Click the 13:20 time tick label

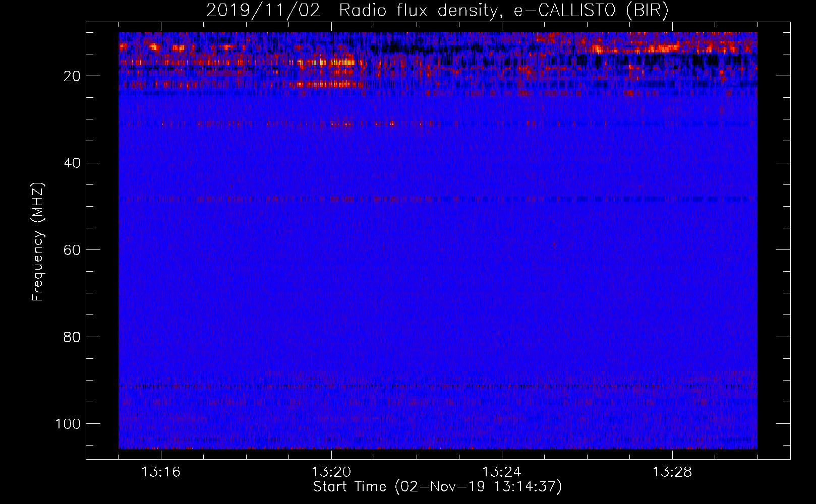(331, 472)
